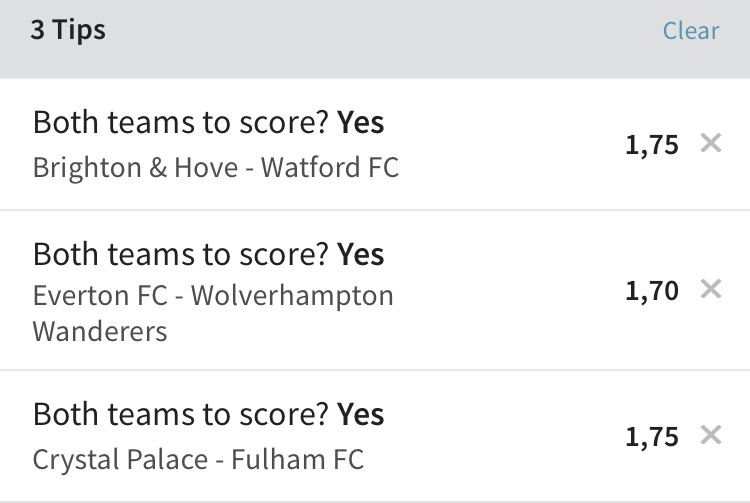Click the bold "Yes" in the Crystal Palace tip

coord(361,415)
